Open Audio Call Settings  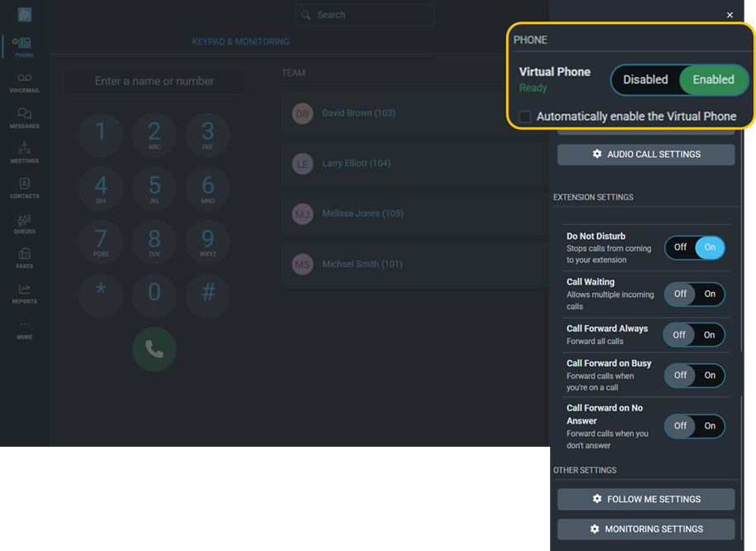(x=646, y=154)
